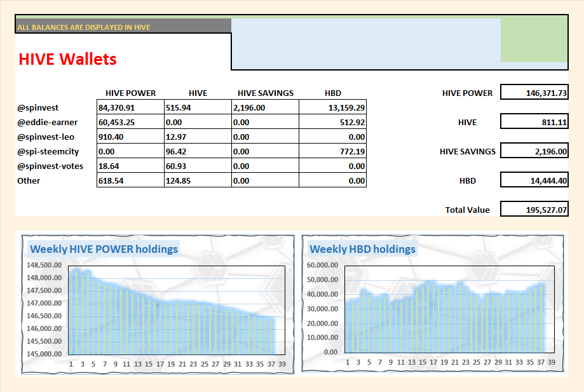Select the cell showing 124.85
This screenshot has width=584, height=392.
click(x=198, y=180)
